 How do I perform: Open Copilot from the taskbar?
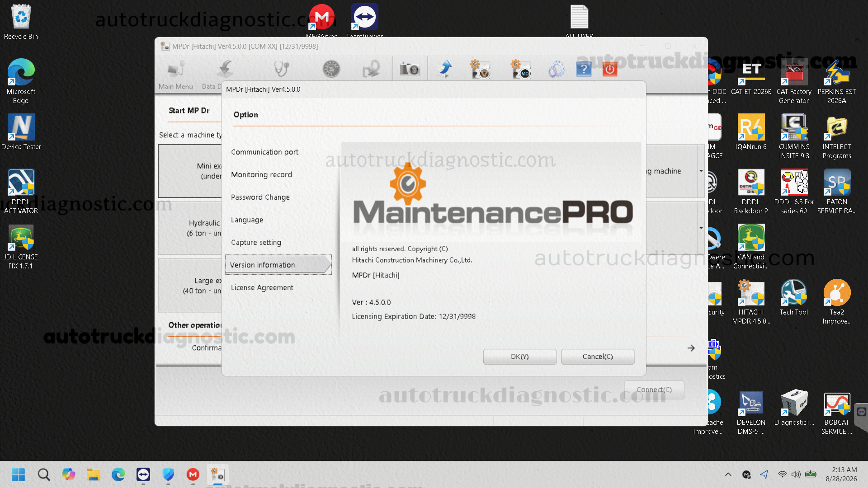click(68, 474)
